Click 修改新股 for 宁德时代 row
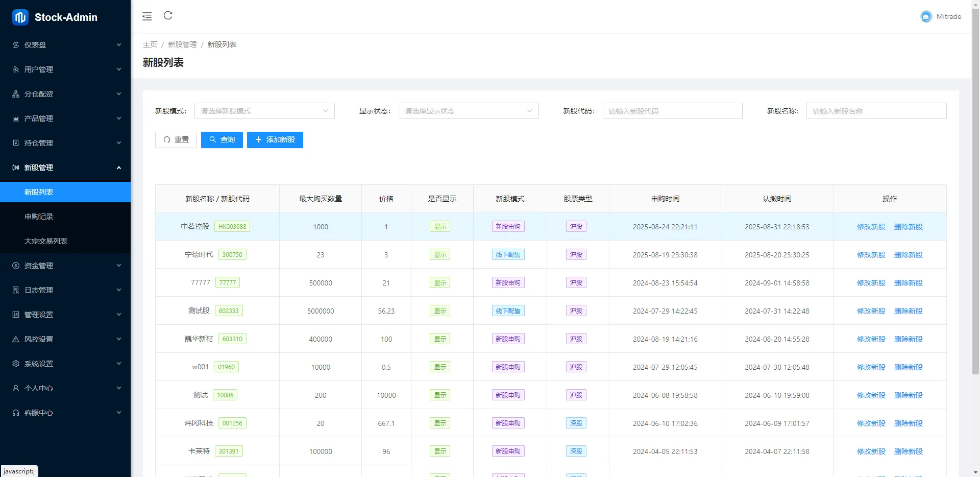980x477 pixels. pos(871,255)
